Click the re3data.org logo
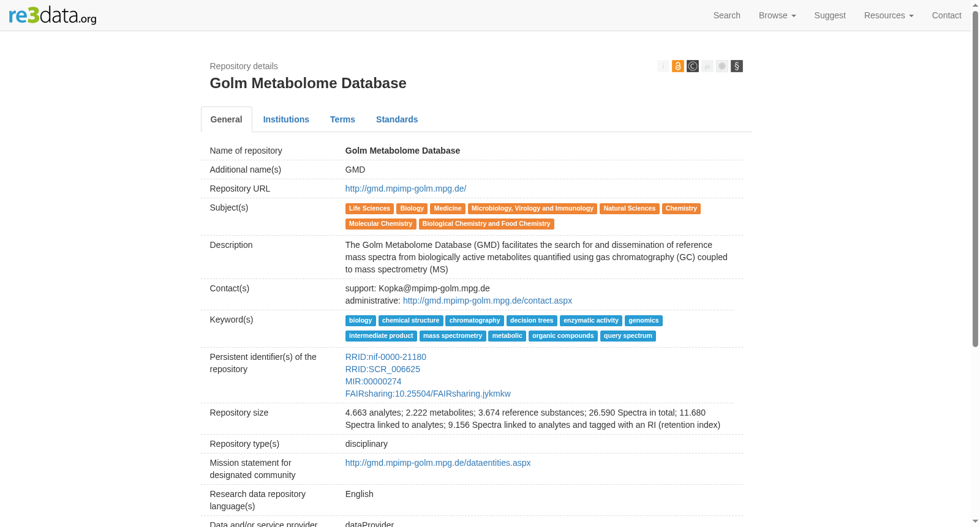 click(53, 15)
